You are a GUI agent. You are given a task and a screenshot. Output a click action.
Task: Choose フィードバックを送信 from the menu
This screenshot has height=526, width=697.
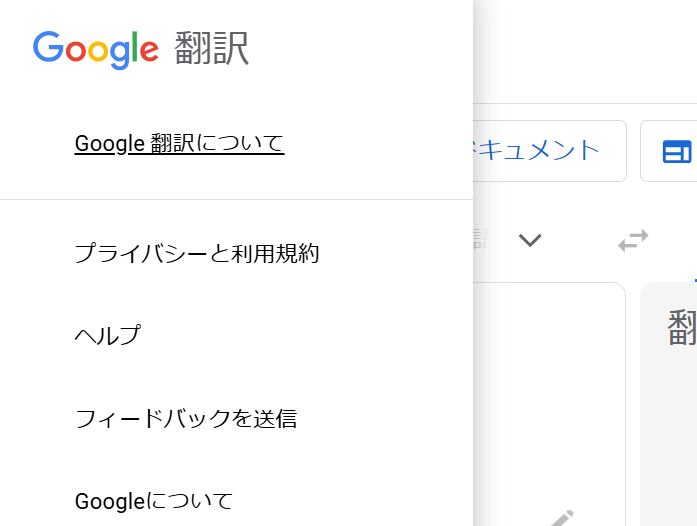point(185,418)
